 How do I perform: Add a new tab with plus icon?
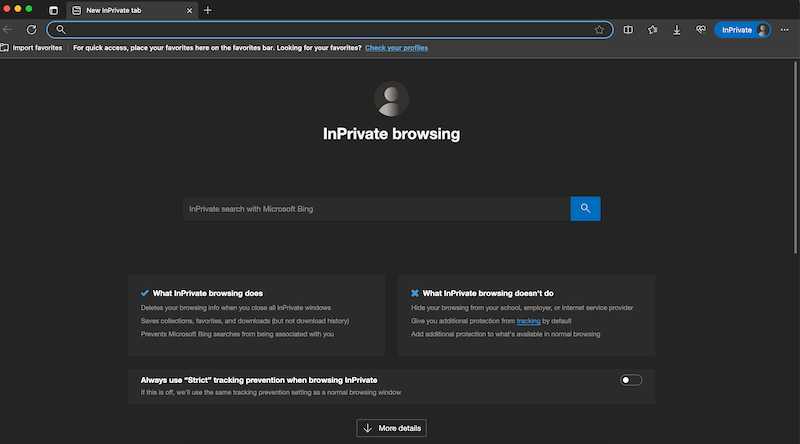208,10
